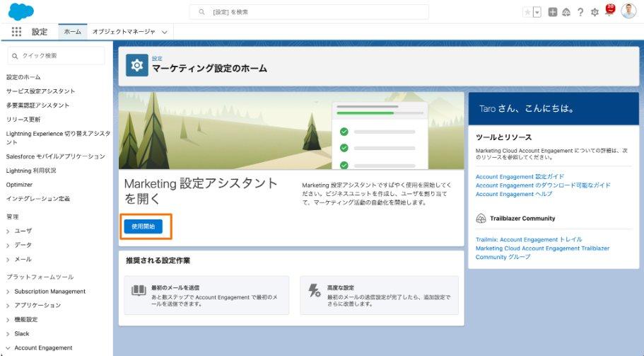The height and width of the screenshot is (356, 644).
Task: Open Trailmix: Account Engagement トレイル link
Action: (x=529, y=239)
